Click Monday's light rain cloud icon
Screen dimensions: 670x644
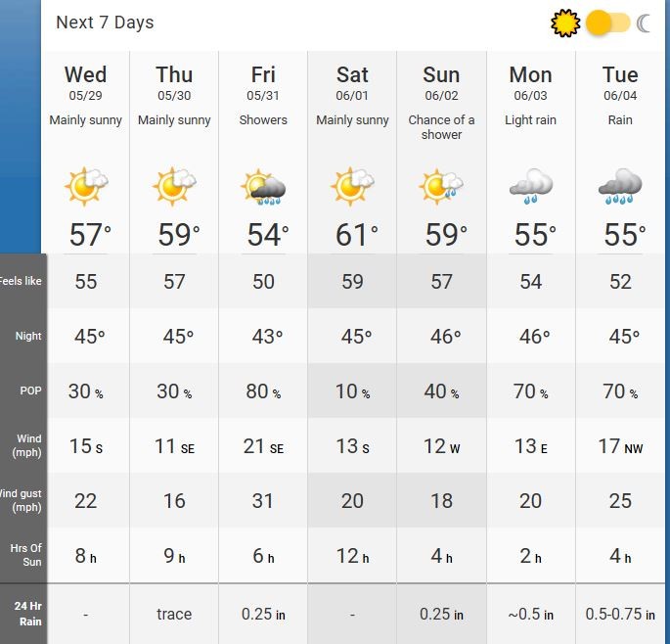[531, 186]
